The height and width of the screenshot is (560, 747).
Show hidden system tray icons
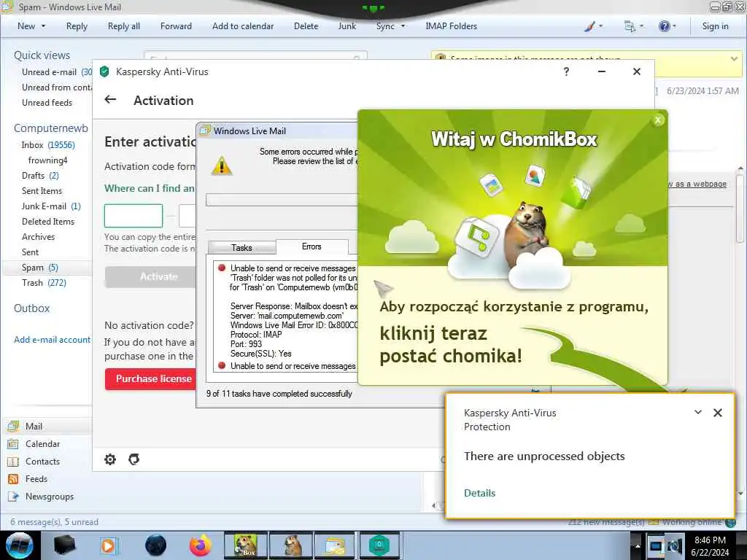click(x=638, y=545)
